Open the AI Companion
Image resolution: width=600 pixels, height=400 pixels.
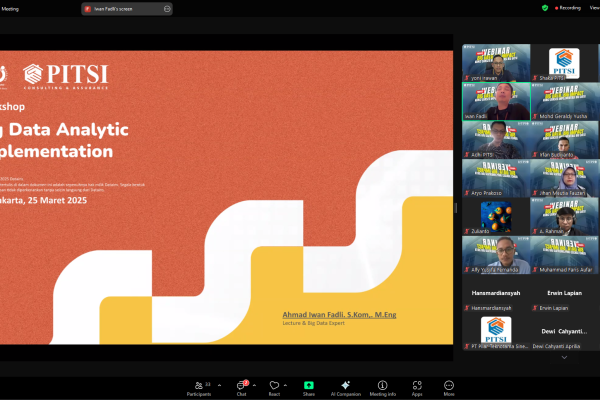346,389
